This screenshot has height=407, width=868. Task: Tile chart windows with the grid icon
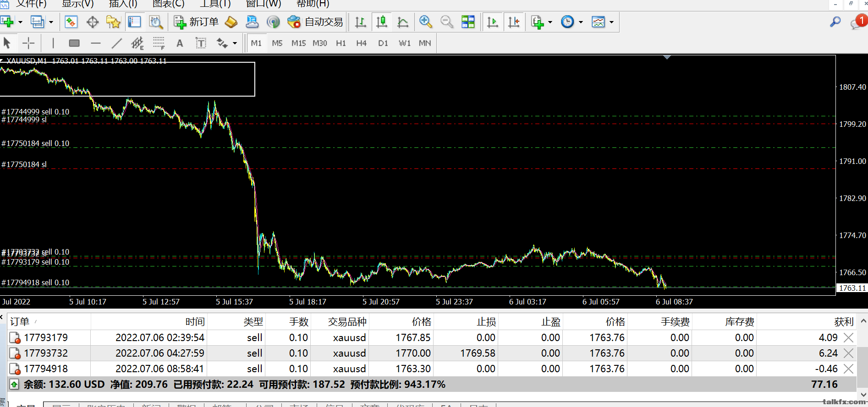tap(468, 22)
